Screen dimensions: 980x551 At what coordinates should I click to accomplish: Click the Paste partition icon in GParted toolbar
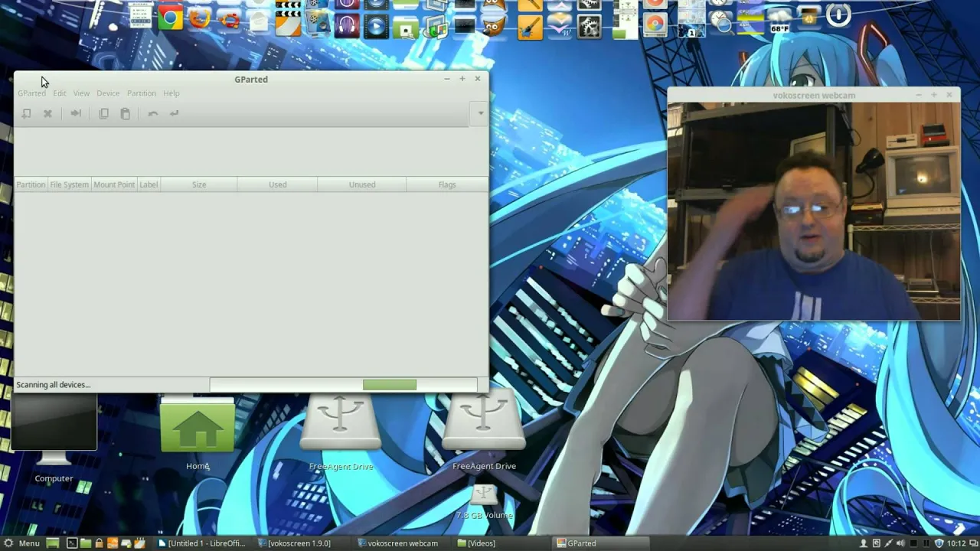126,113
